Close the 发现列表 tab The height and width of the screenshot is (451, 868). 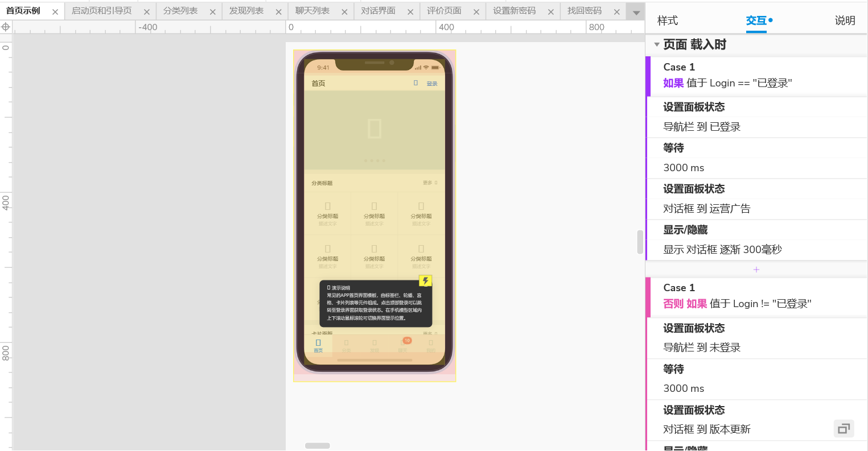coord(278,12)
